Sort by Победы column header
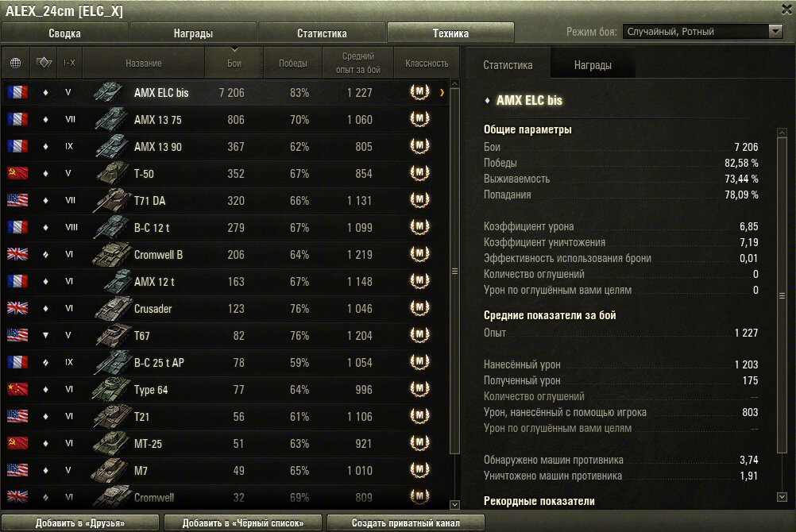This screenshot has height=532, width=796. pyautogui.click(x=293, y=63)
